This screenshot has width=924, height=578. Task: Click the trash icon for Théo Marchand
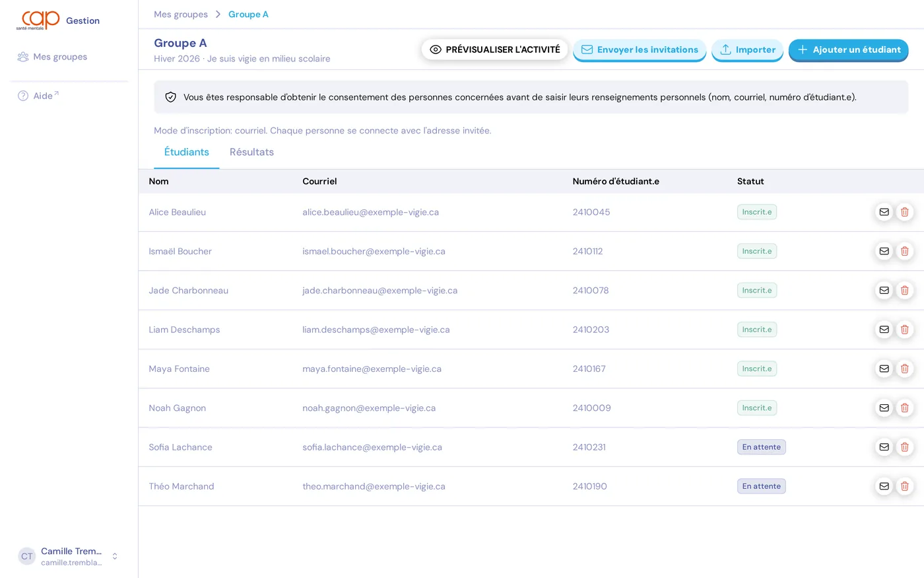(905, 486)
